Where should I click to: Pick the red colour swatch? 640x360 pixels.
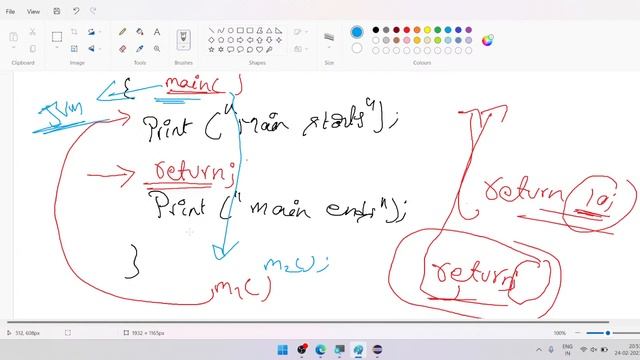tap(407, 30)
